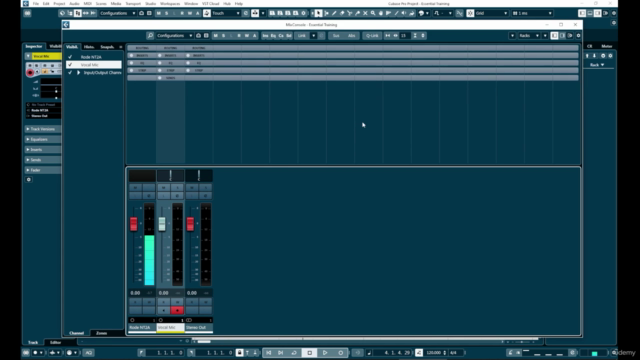Click the project toolbar snapshot camera icon
The image size is (640, 360).
[x=142, y=13]
